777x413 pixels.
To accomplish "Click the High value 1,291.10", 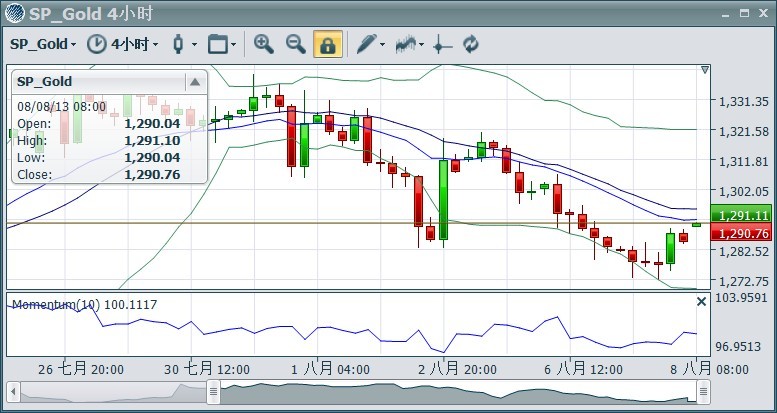I will [x=152, y=141].
